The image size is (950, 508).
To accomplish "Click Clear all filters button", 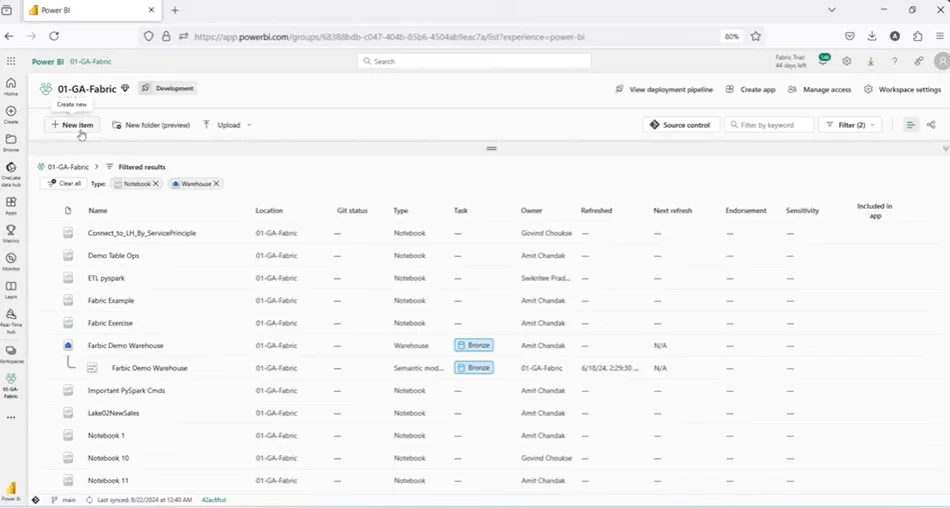I will (x=64, y=184).
